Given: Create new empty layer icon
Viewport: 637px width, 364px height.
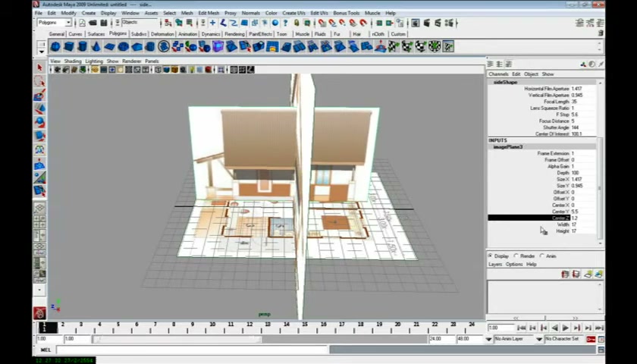Looking at the screenshot, I should pyautogui.click(x=588, y=275).
